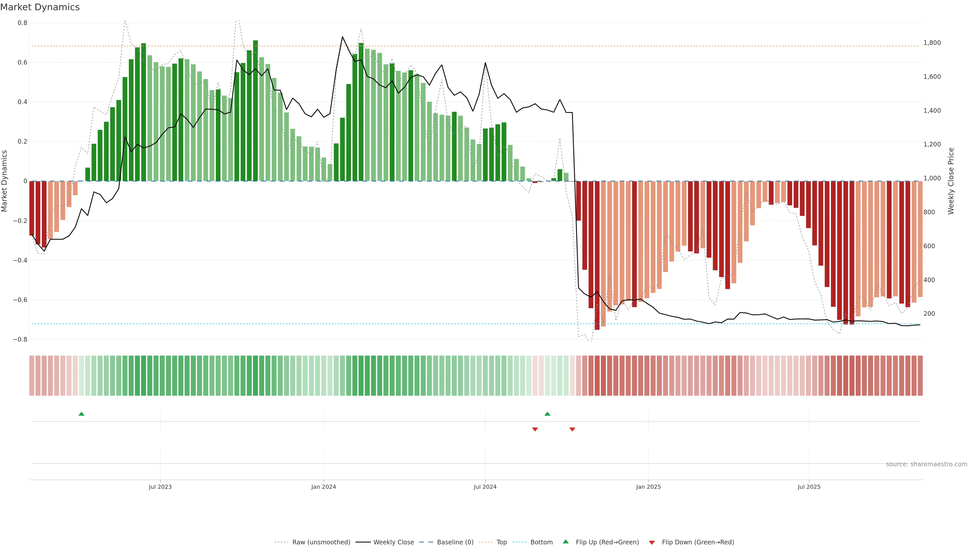The width and height of the screenshot is (980, 551).
Task: Click the source: sharemaestro.com text
Action: click(926, 464)
